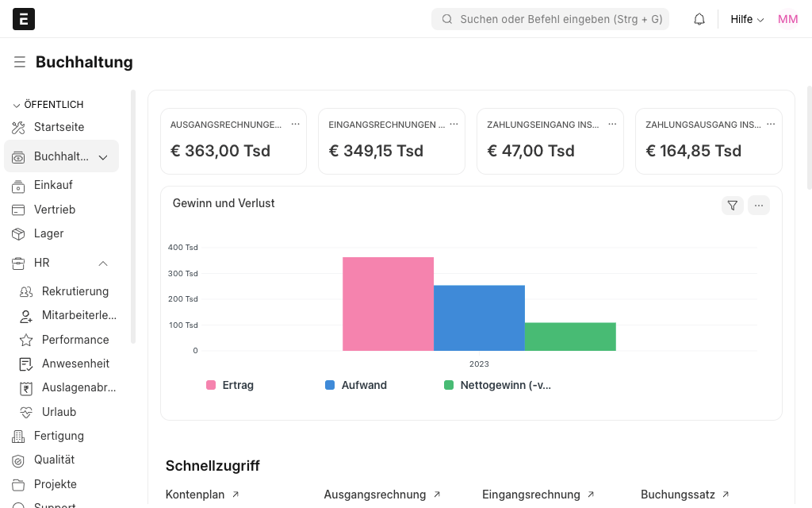Open the Ausgangsrechnung shortcut
Screen dimensions: 812x508
tap(382, 495)
